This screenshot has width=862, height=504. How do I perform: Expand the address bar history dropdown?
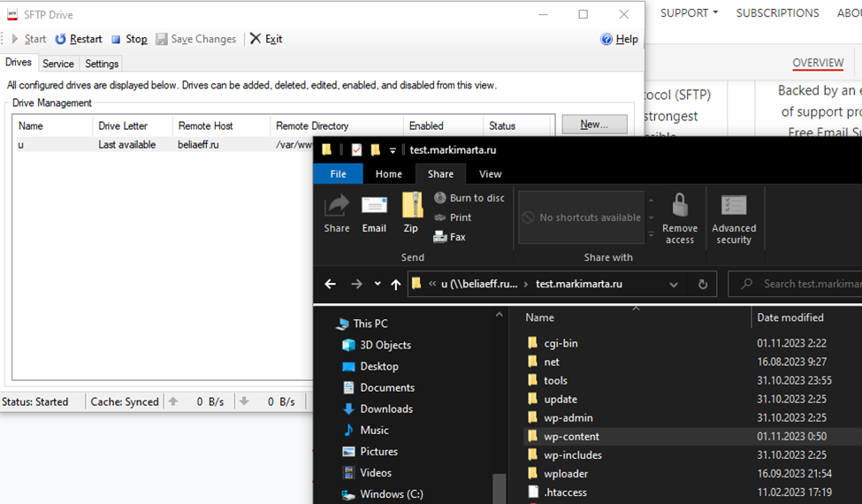point(674,284)
